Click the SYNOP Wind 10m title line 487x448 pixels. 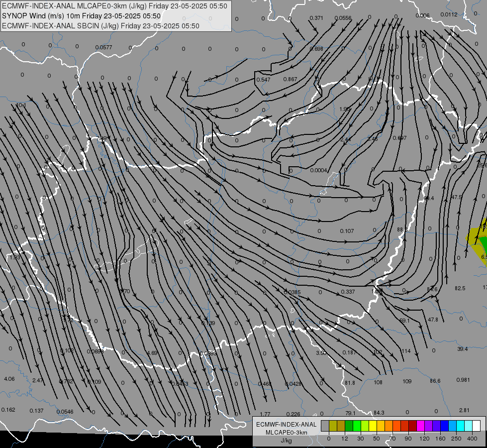82,16
